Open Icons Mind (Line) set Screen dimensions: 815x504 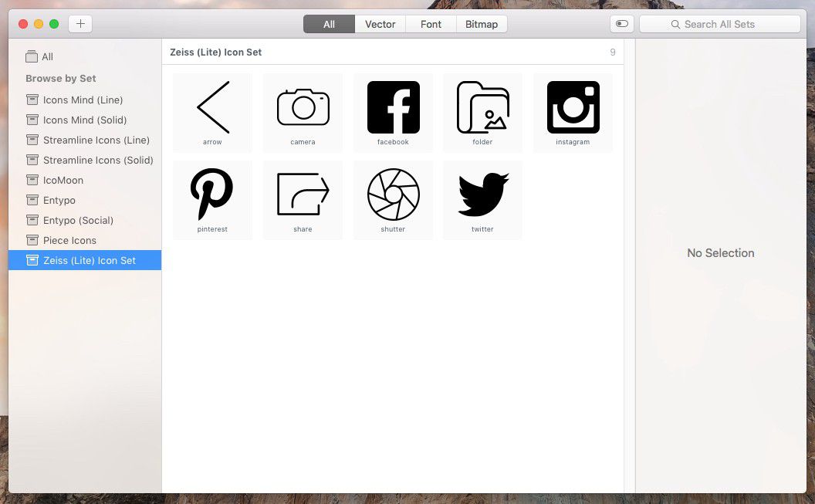pyautogui.click(x=83, y=100)
